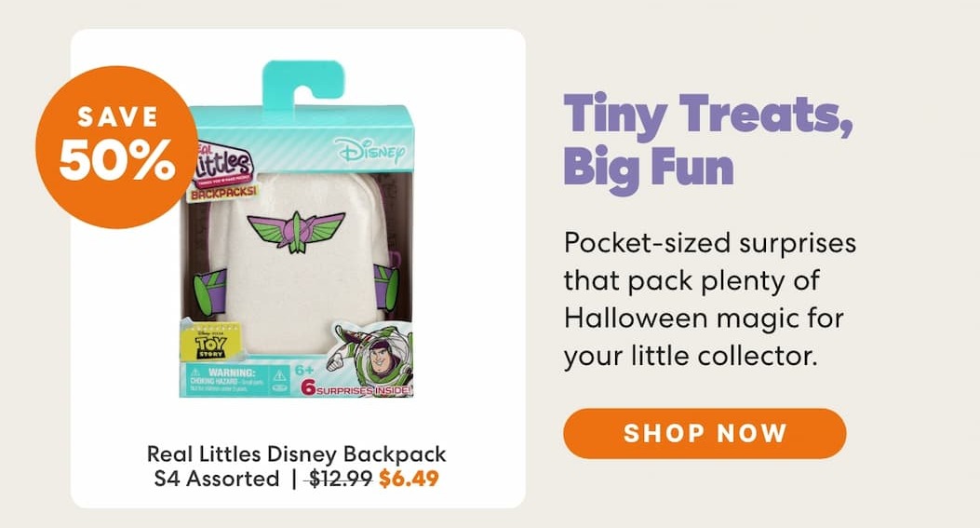Image resolution: width=980 pixels, height=528 pixels.
Task: Open the Real Littles backpack product image
Action: (x=297, y=229)
